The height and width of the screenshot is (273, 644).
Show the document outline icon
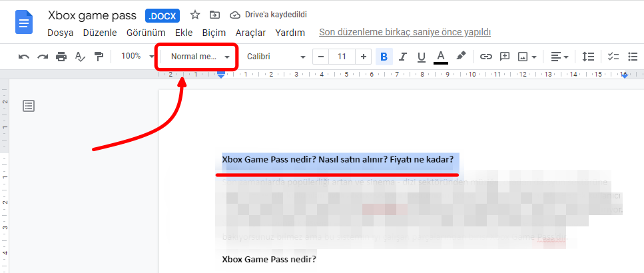click(29, 106)
